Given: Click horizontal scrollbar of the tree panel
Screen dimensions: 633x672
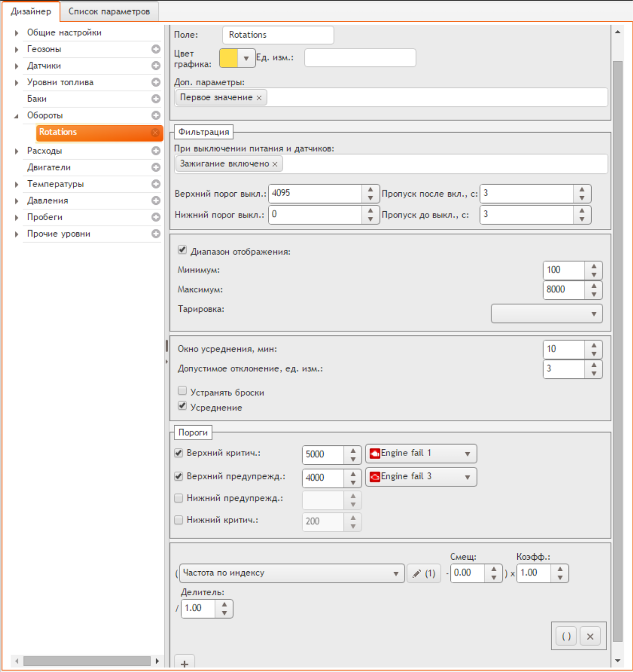Looking at the screenshot, I should (x=87, y=661).
